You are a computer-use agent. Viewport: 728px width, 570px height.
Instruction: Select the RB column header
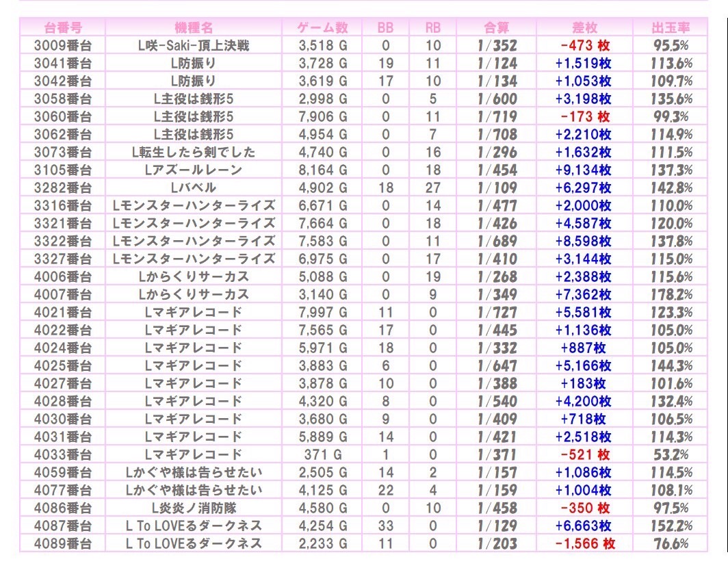[x=432, y=28]
